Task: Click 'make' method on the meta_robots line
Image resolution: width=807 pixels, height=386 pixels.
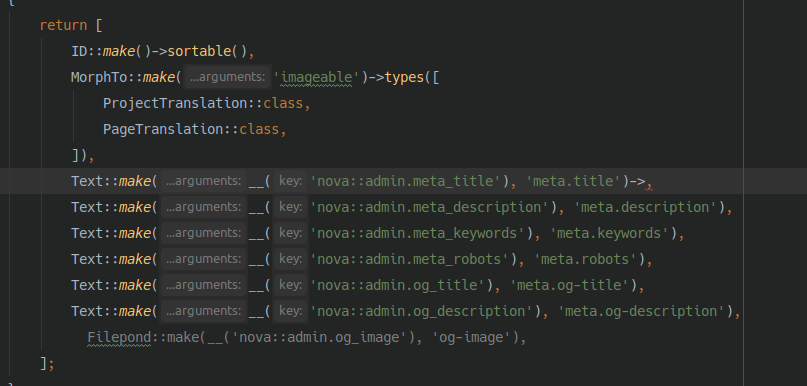Action: point(135,259)
